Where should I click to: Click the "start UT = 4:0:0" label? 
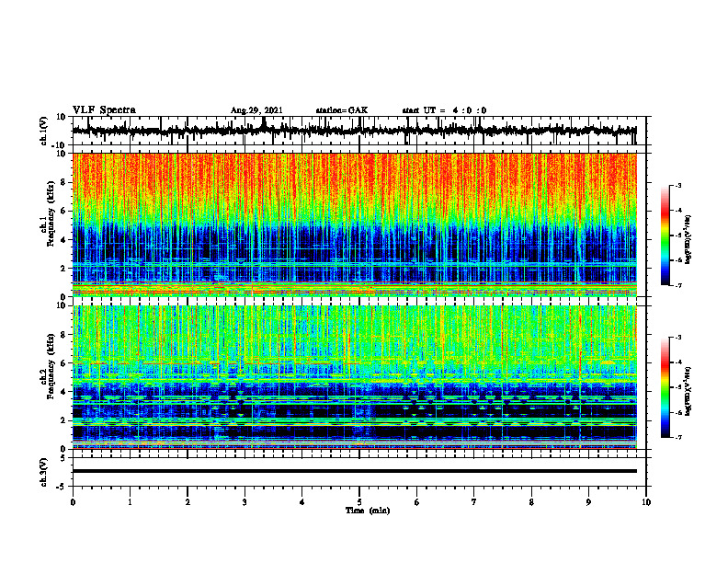[x=444, y=110]
